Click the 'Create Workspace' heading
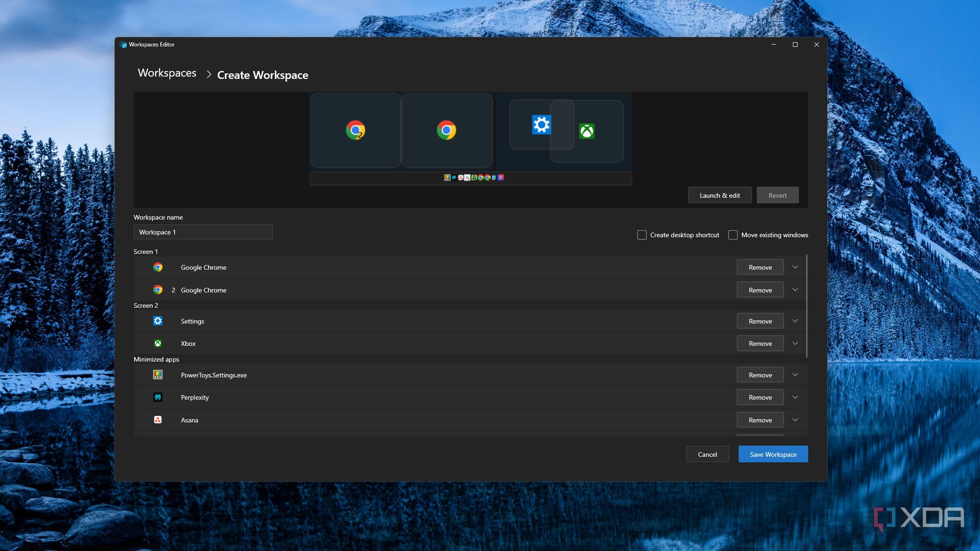Viewport: 980px width, 551px height. (x=263, y=75)
